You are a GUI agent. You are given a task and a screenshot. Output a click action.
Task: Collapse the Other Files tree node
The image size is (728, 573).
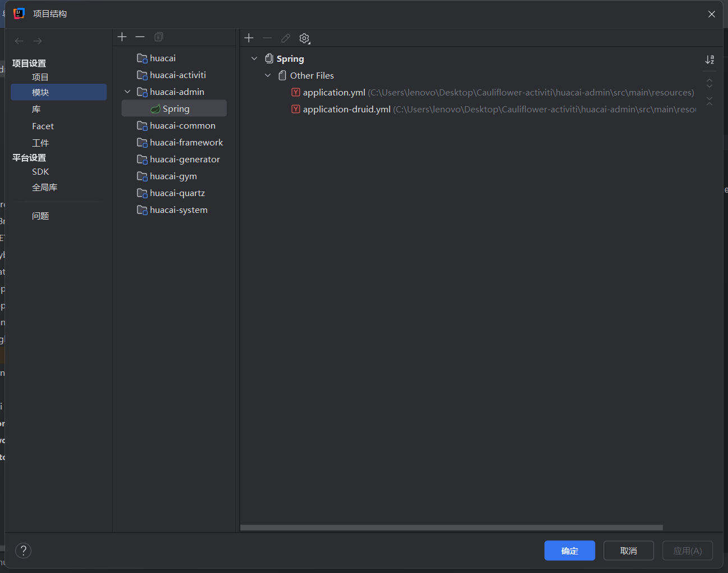coord(268,75)
